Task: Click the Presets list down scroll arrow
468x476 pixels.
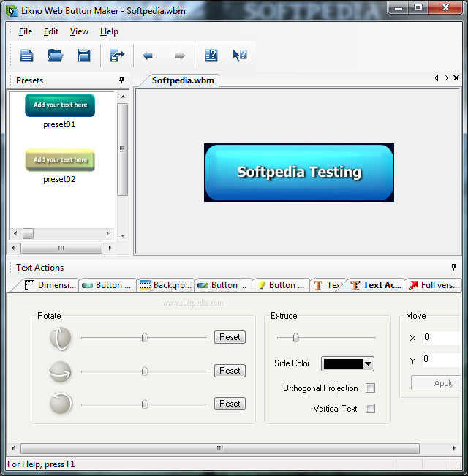Action: click(123, 235)
